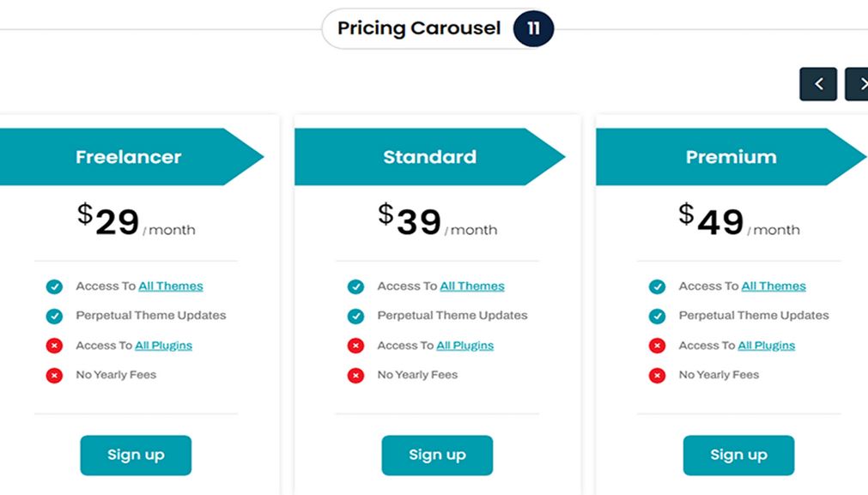Open All Plugins link in Freelancer plan

[164, 345]
